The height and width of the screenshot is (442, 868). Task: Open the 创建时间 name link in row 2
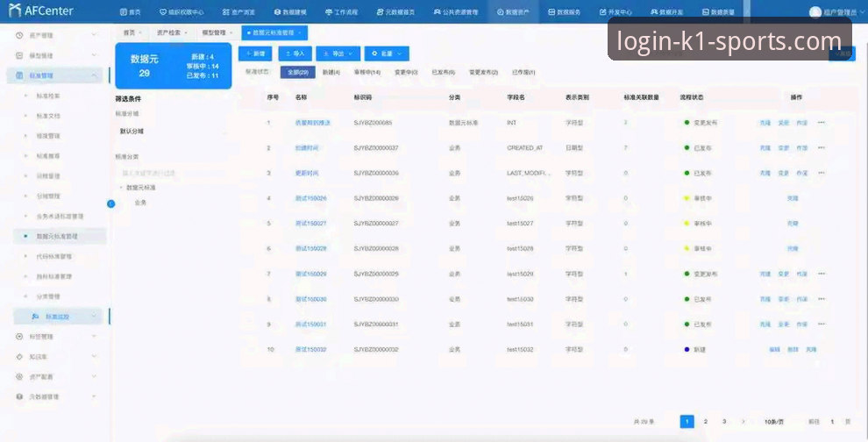[307, 148]
